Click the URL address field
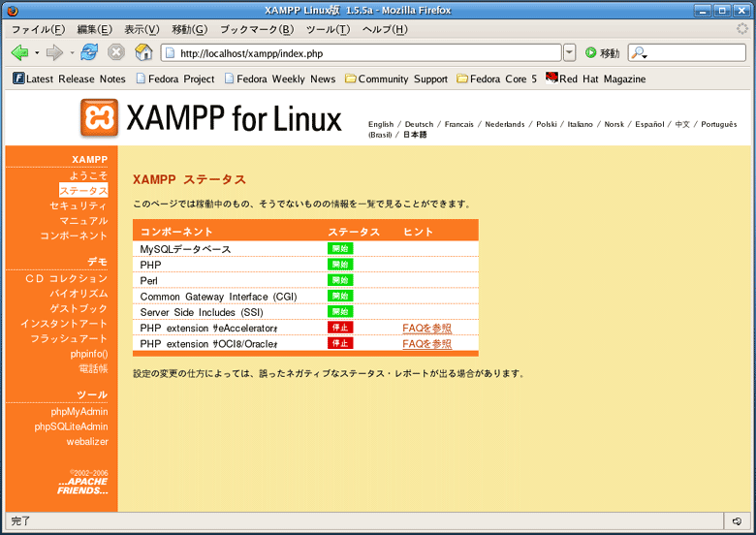The height and width of the screenshot is (535, 756). 362,53
